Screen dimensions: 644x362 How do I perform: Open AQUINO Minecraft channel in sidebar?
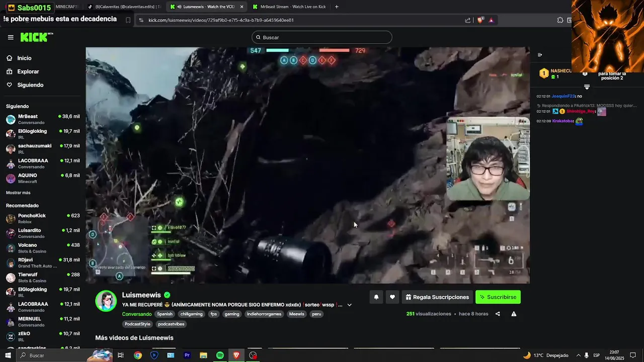pyautogui.click(x=43, y=178)
